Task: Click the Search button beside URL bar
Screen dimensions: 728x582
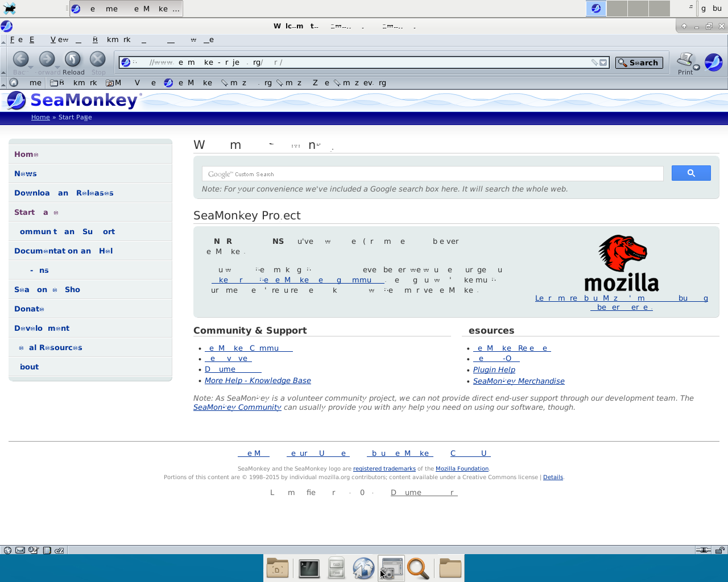Action: 638,63
